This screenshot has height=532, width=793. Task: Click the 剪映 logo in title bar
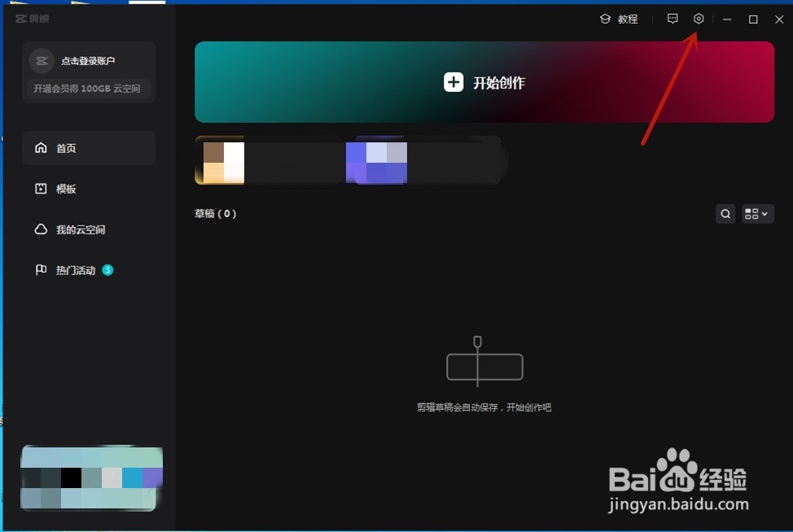(32, 19)
